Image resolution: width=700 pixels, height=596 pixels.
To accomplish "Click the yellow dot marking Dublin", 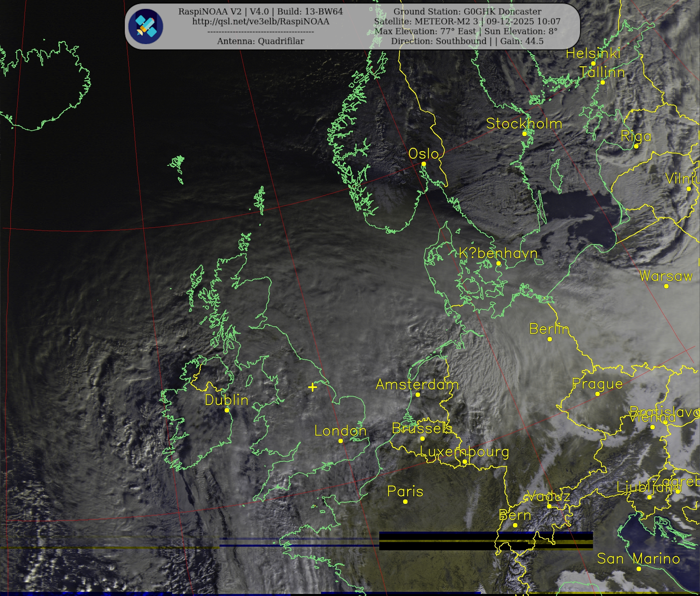I will (227, 410).
